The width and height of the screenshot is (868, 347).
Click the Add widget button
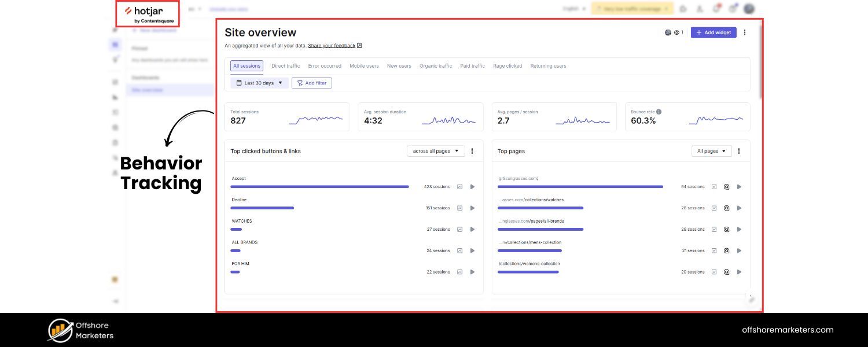pos(713,32)
